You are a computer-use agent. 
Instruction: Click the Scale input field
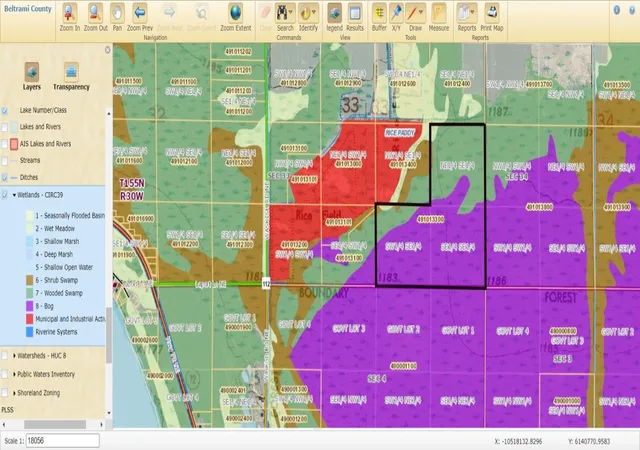[x=62, y=441]
